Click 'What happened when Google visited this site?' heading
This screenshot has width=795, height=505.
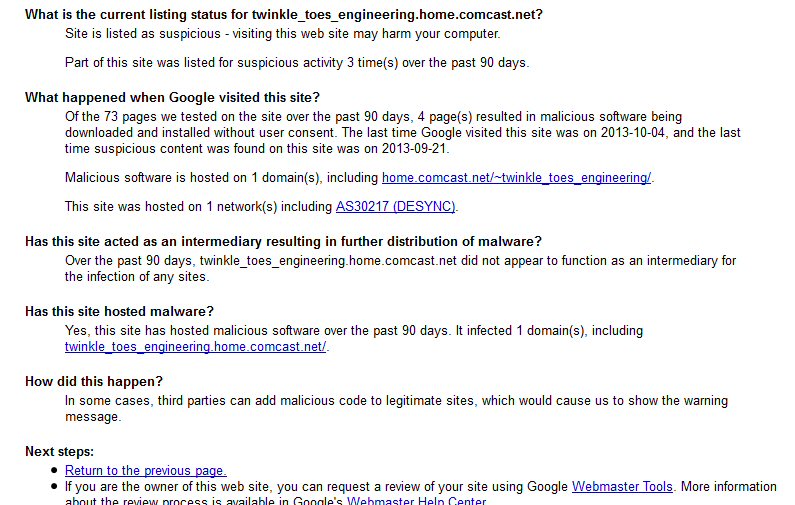[172, 97]
